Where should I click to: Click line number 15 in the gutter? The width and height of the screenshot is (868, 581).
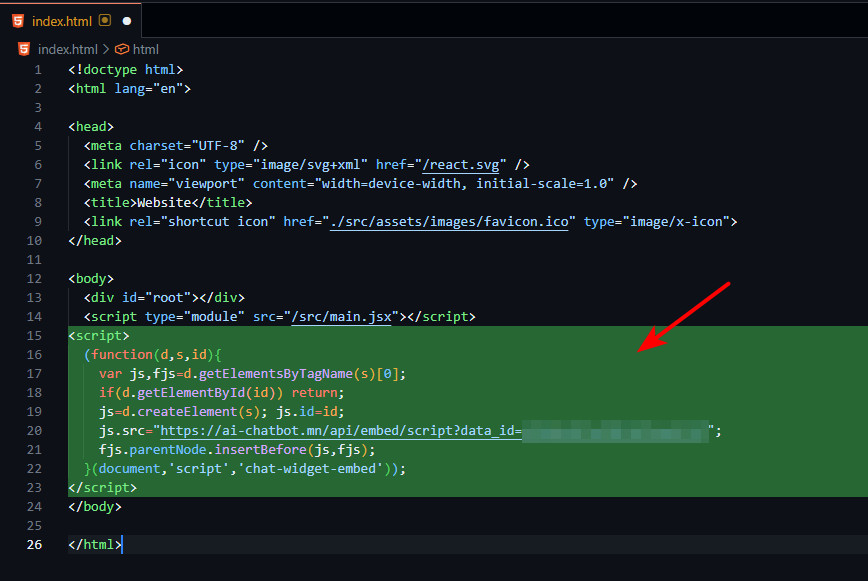point(35,335)
